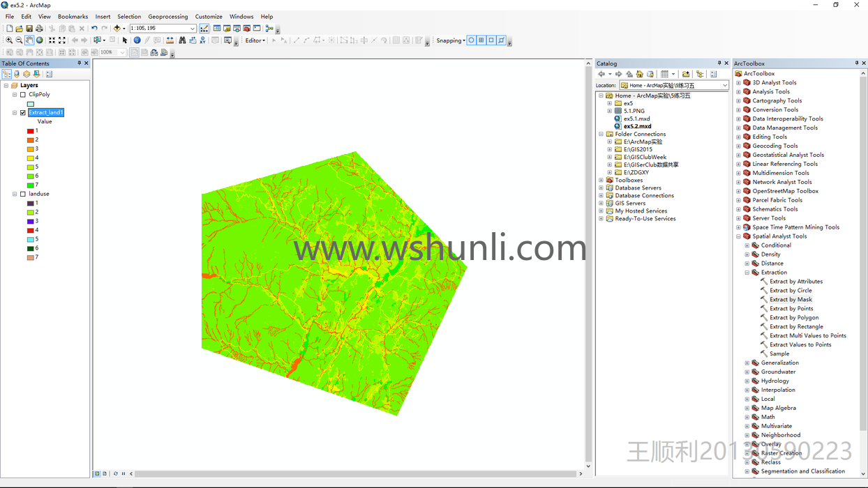Open the Extract by Polygon tool
The height and width of the screenshot is (488, 868).
pos(794,318)
